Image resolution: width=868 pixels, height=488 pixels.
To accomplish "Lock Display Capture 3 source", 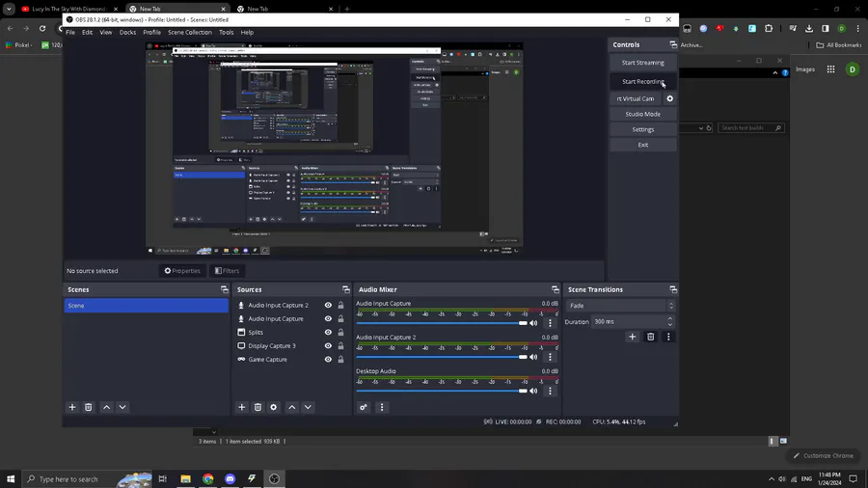I will 341,346.
